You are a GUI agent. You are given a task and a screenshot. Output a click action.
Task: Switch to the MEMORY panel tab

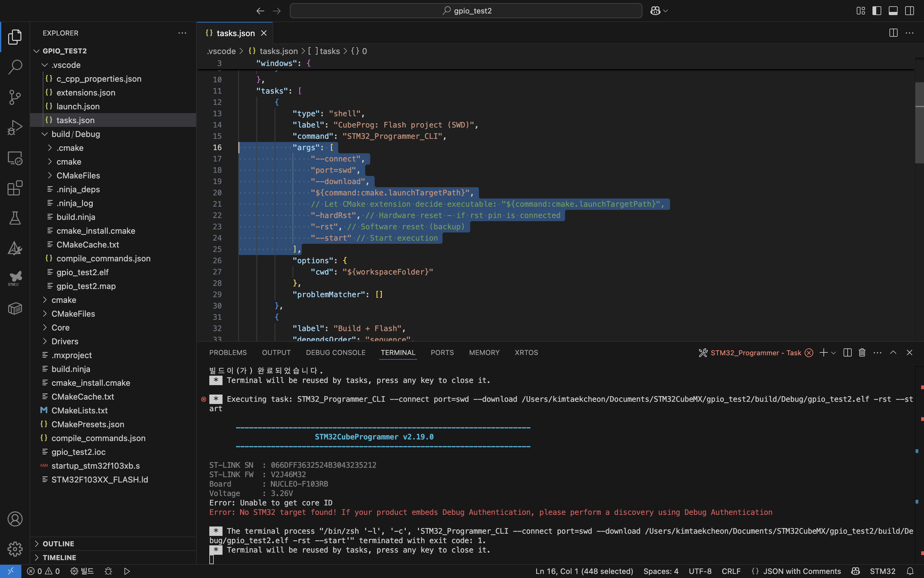(x=484, y=352)
